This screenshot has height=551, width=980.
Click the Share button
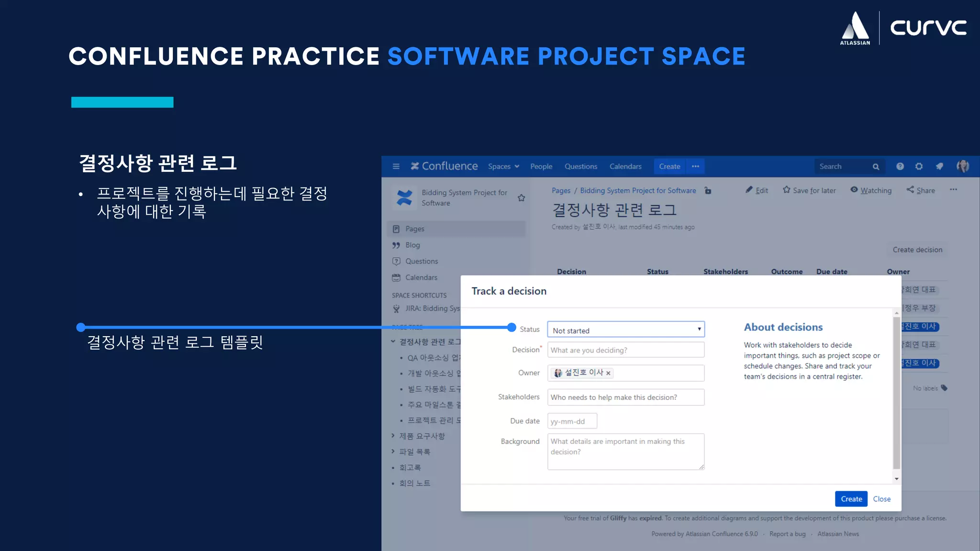tap(921, 190)
